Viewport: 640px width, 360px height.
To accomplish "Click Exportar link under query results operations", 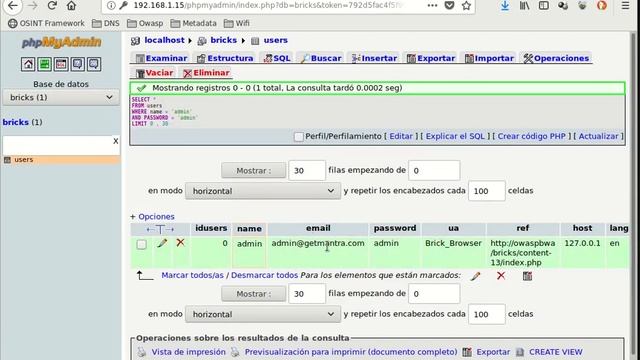I will click(493, 352).
